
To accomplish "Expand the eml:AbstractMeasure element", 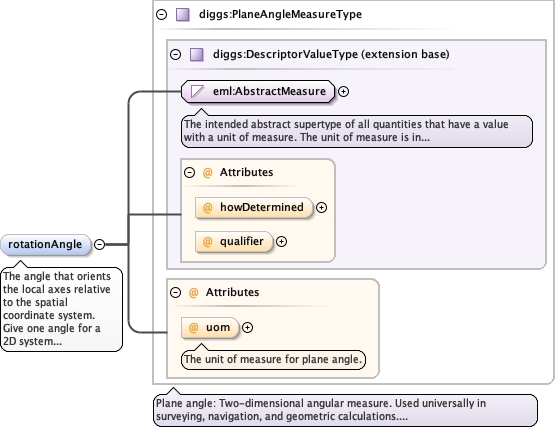I will click(343, 91).
